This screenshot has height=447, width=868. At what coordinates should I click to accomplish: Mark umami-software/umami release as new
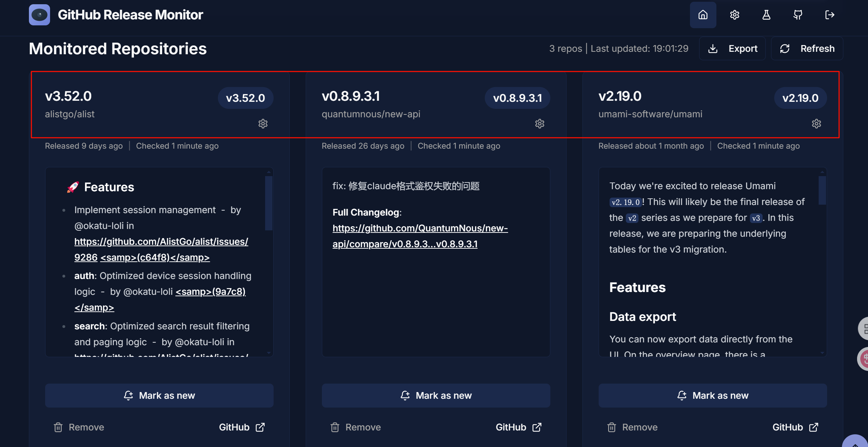click(x=713, y=396)
